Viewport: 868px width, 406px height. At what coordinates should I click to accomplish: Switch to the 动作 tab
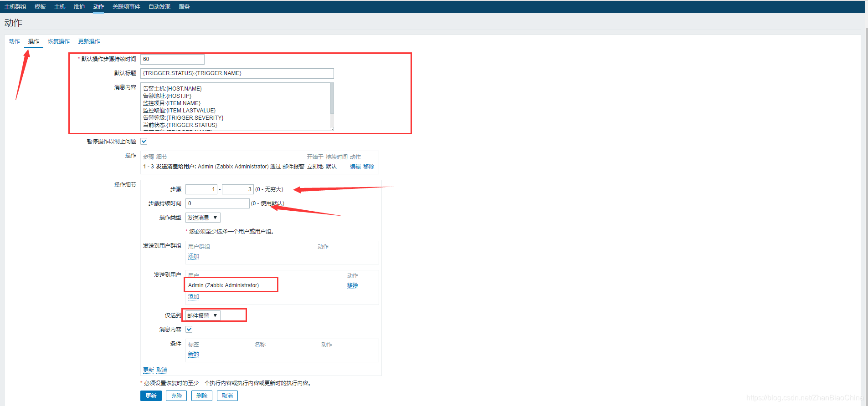tap(15, 41)
